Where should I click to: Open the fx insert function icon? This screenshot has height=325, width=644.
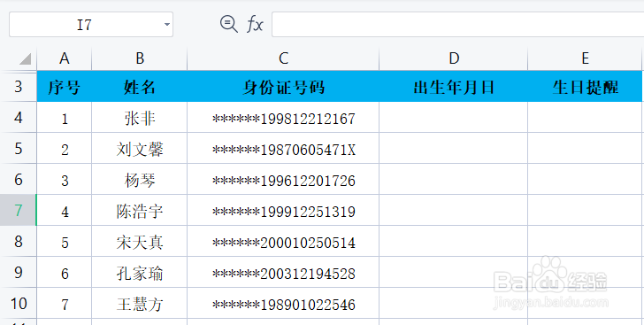coord(254,24)
